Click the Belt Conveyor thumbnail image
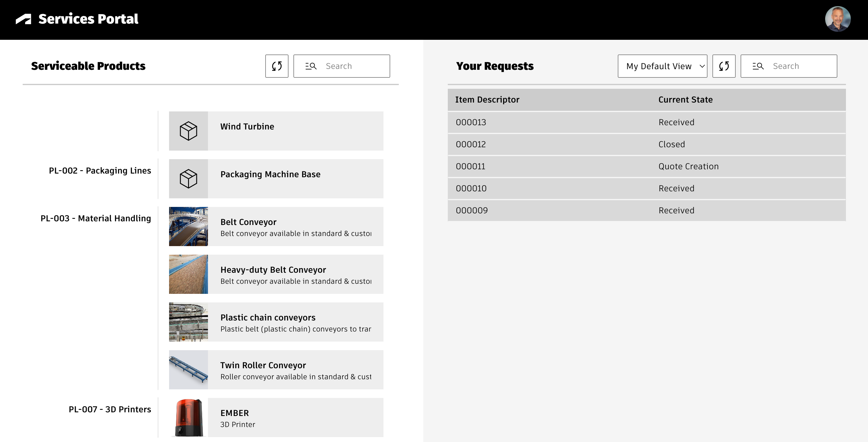868x442 pixels. click(188, 227)
